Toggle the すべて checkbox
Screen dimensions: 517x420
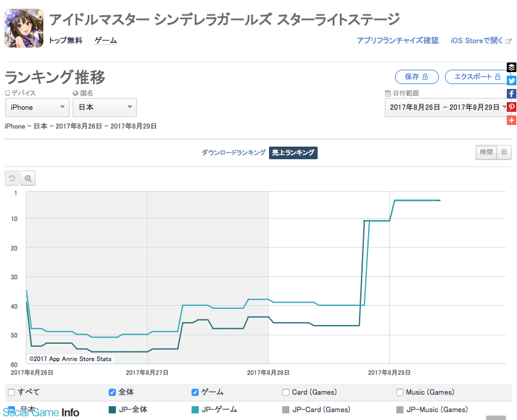11,392
